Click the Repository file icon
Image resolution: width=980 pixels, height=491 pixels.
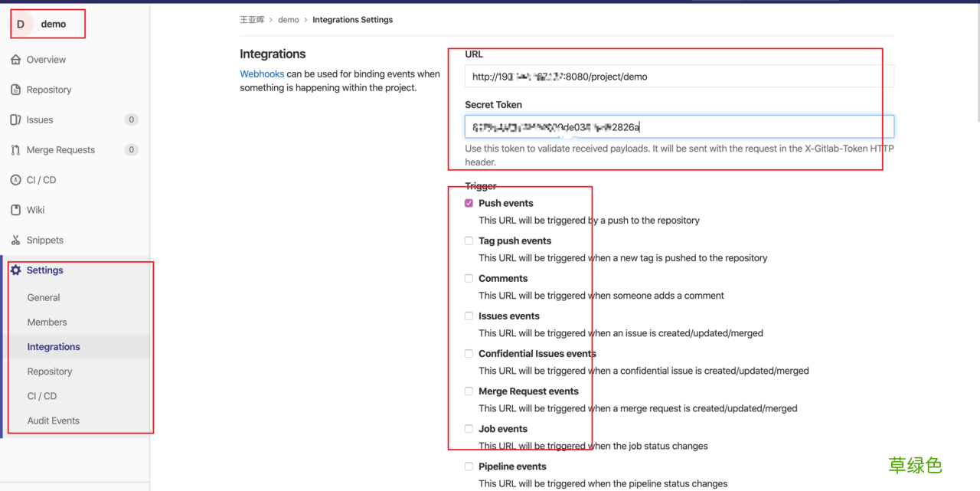15,90
